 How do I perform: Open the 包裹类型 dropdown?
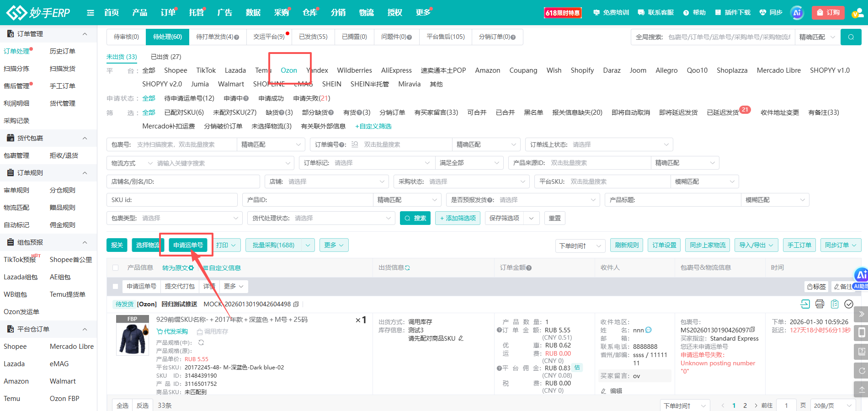pyautogui.click(x=174, y=218)
